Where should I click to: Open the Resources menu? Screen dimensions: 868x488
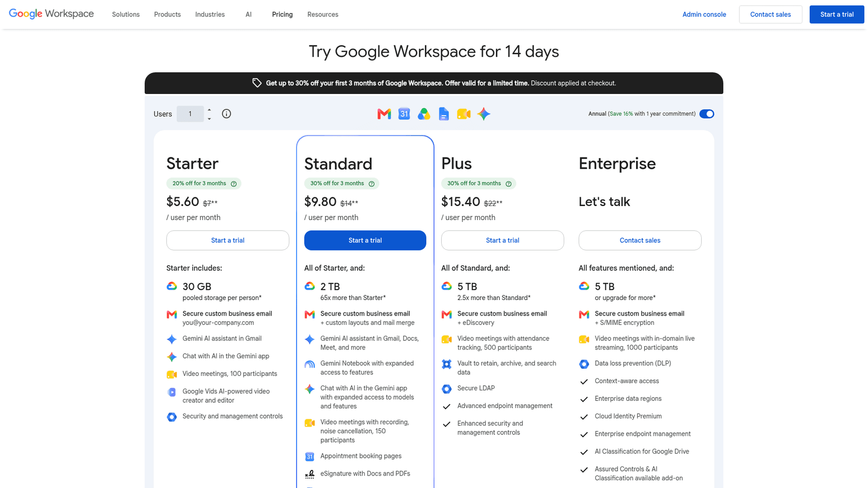click(322, 14)
